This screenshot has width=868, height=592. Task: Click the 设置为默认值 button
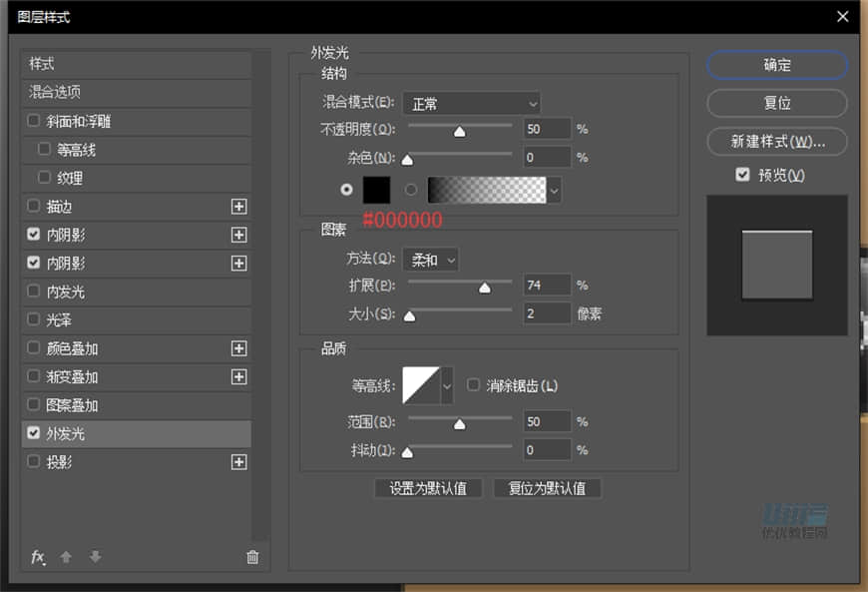428,488
